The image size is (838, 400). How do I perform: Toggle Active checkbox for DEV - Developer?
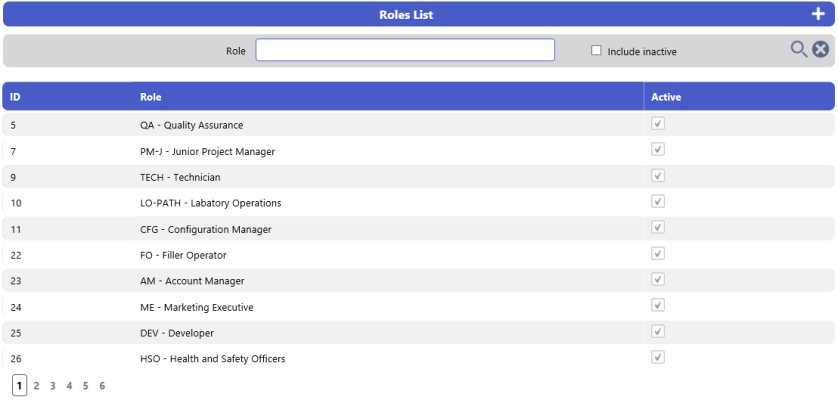click(658, 331)
